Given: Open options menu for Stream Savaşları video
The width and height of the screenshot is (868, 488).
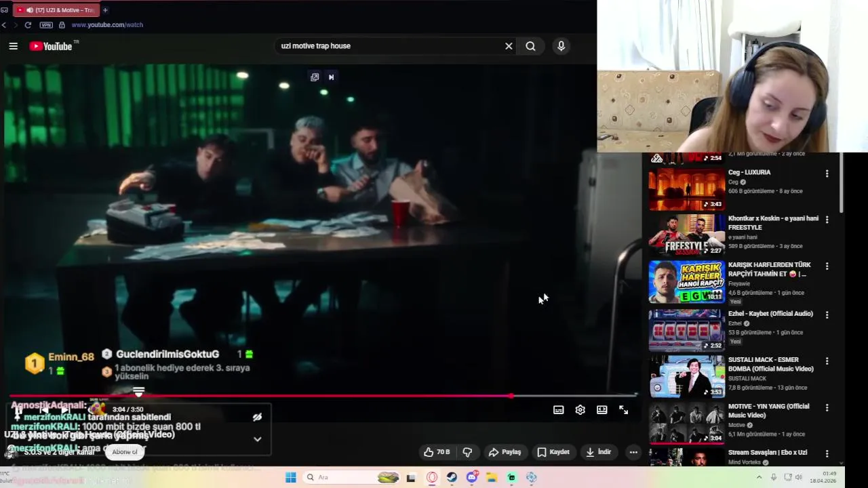Looking at the screenshot, I should pyautogui.click(x=827, y=453).
